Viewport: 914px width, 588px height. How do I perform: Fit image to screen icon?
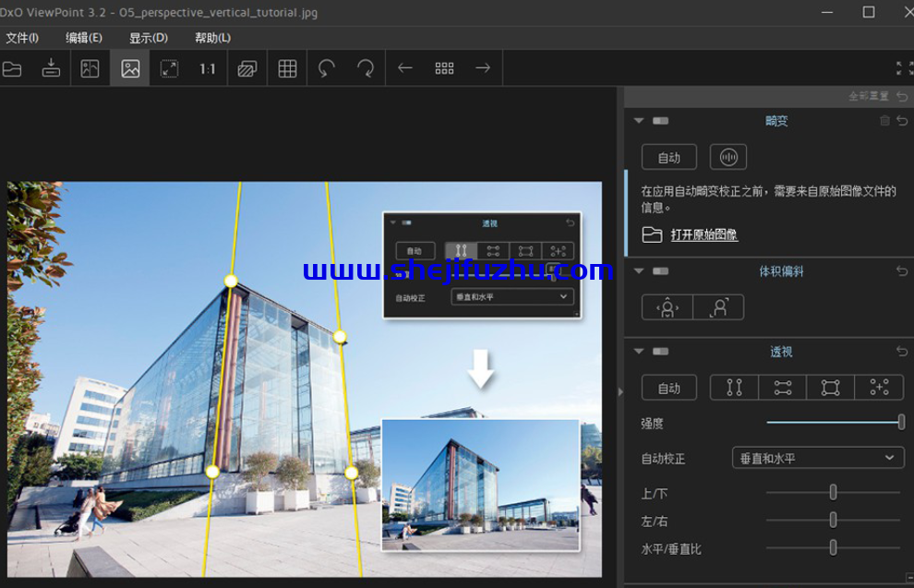(x=169, y=68)
